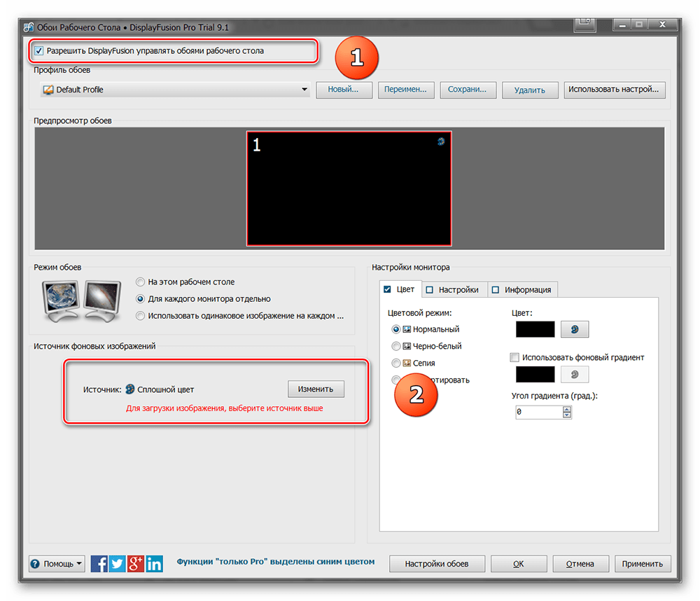
Task: Select the Черно-белый color mode
Action: (396, 346)
